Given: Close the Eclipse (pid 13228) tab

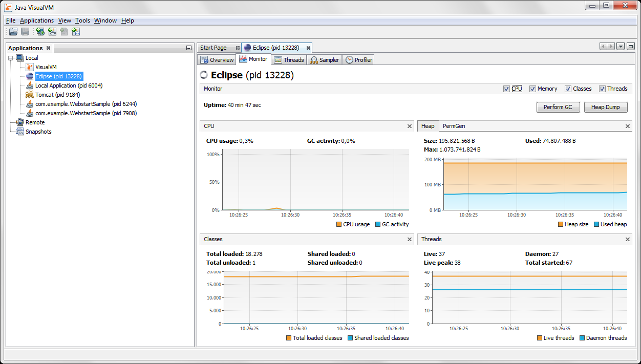Looking at the screenshot, I should 308,48.
